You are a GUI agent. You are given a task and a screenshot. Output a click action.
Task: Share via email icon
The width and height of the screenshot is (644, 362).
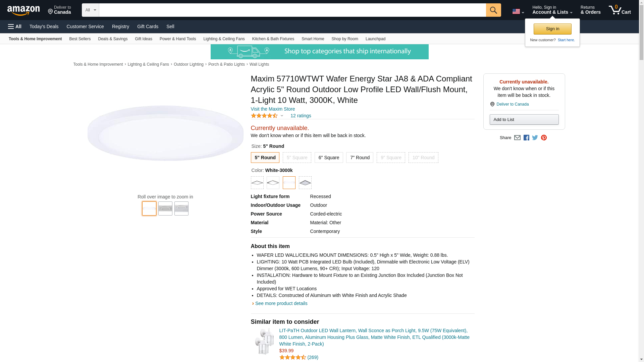[x=517, y=138]
